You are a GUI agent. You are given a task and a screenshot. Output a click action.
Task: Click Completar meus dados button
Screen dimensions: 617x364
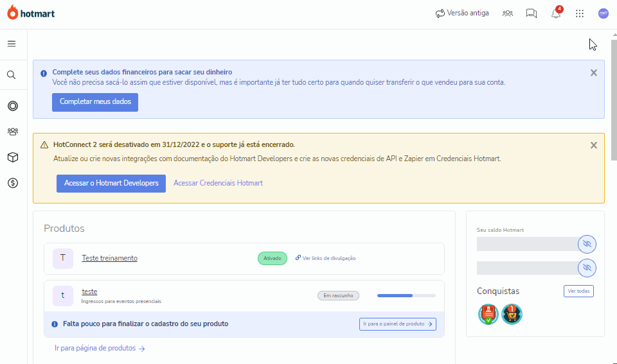click(95, 102)
